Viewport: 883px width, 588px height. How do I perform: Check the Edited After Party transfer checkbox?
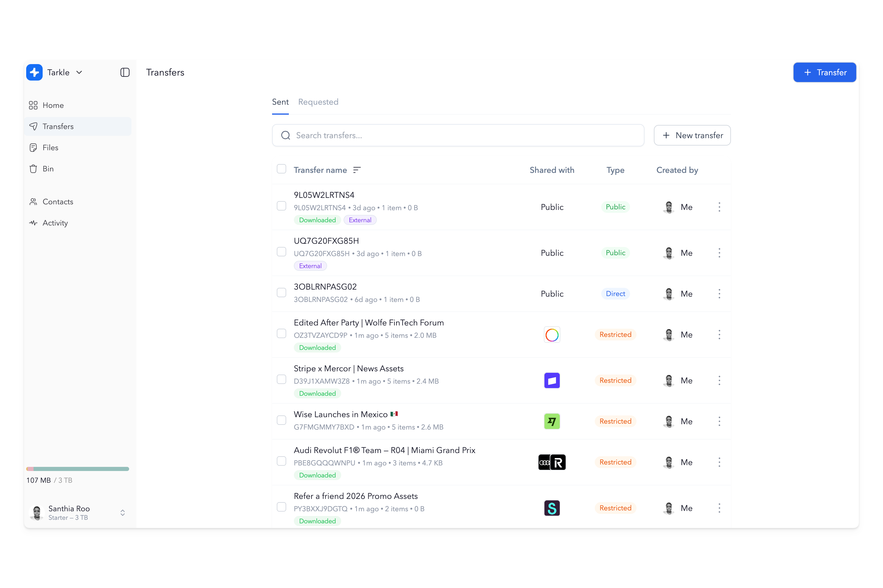[x=281, y=333]
